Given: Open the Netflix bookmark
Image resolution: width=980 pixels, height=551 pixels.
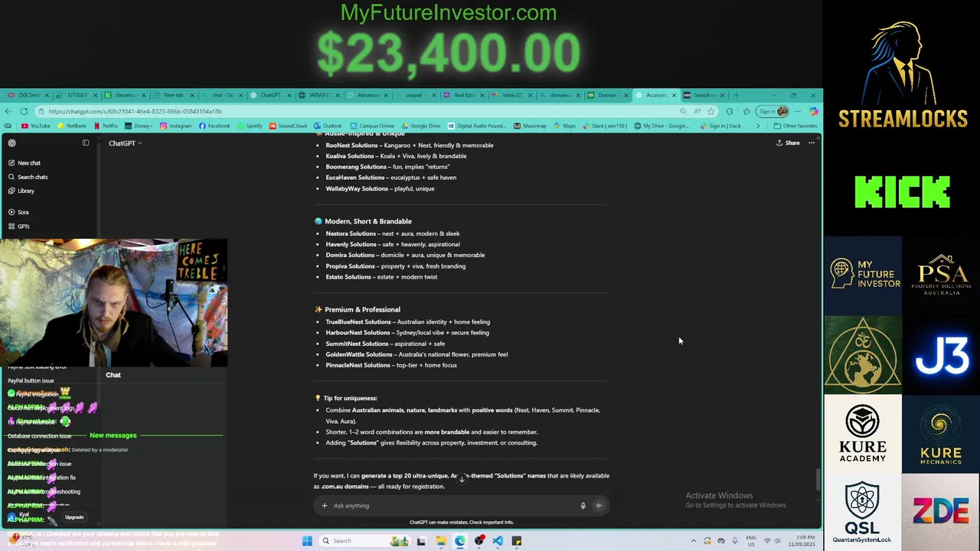Looking at the screenshot, I should (106, 126).
